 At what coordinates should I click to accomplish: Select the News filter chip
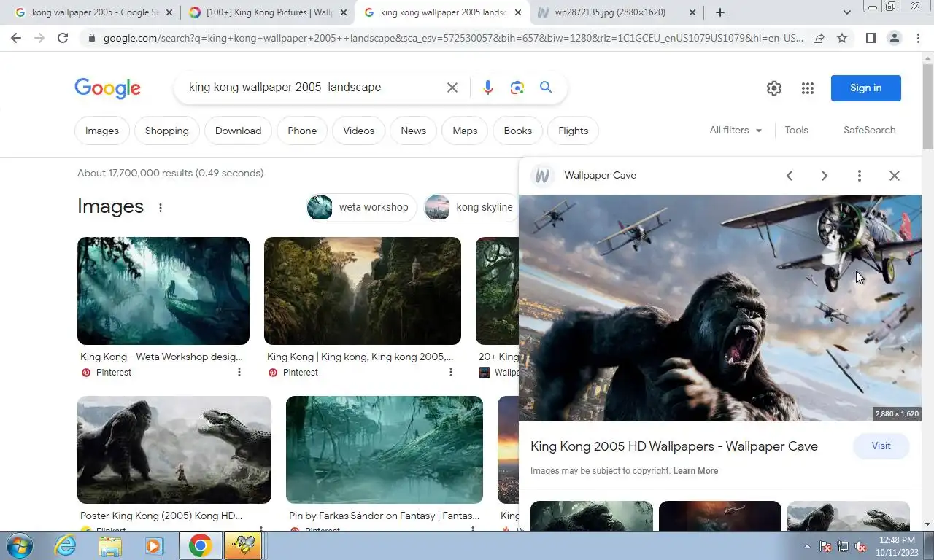pos(413,131)
